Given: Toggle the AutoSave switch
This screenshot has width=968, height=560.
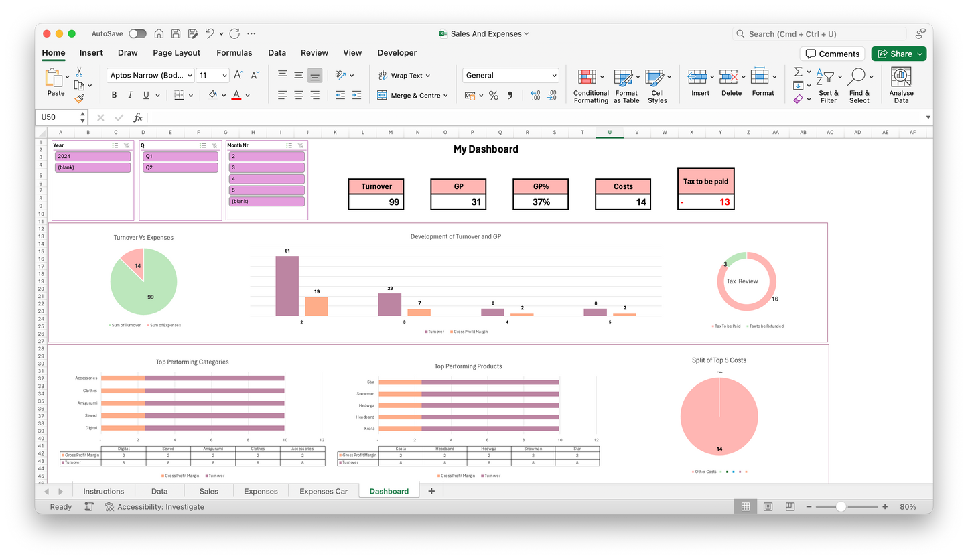Looking at the screenshot, I should pos(137,33).
